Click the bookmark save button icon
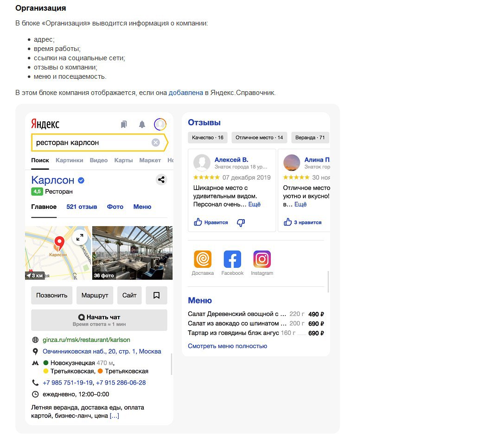This screenshot has height=436, width=504. point(157,295)
